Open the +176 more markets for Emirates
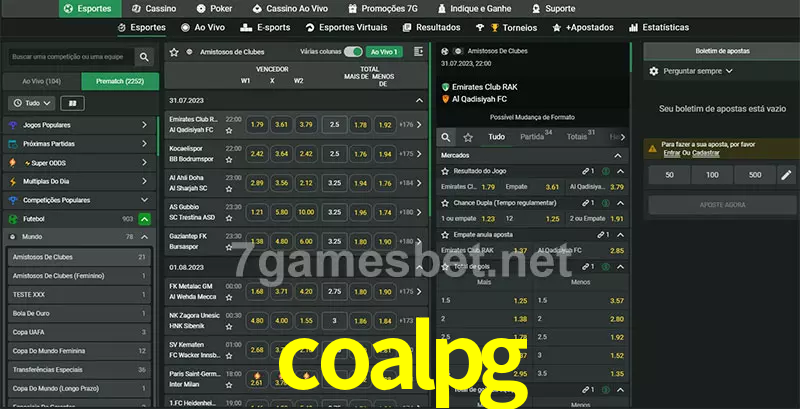Viewport: 800px width, 409px height. coord(411,124)
